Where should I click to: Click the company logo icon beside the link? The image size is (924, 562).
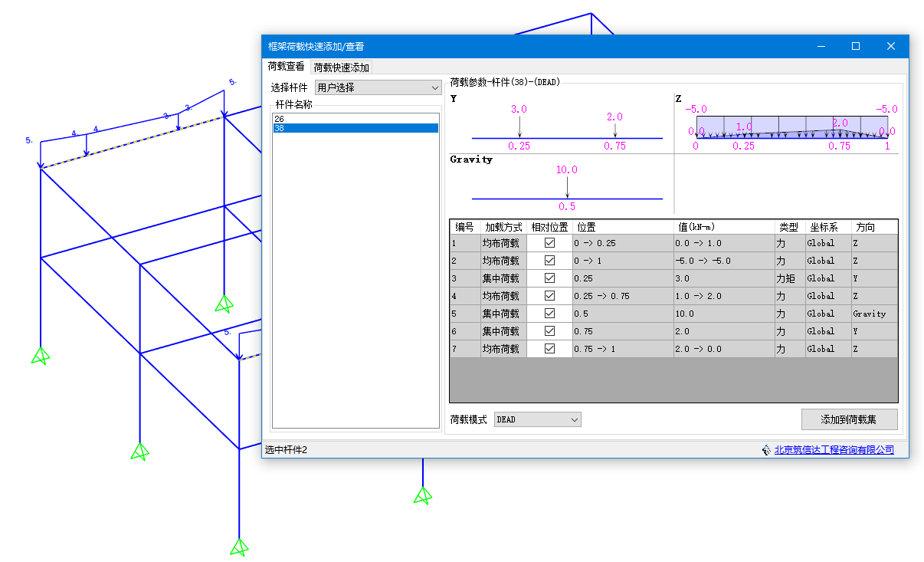tap(766, 450)
